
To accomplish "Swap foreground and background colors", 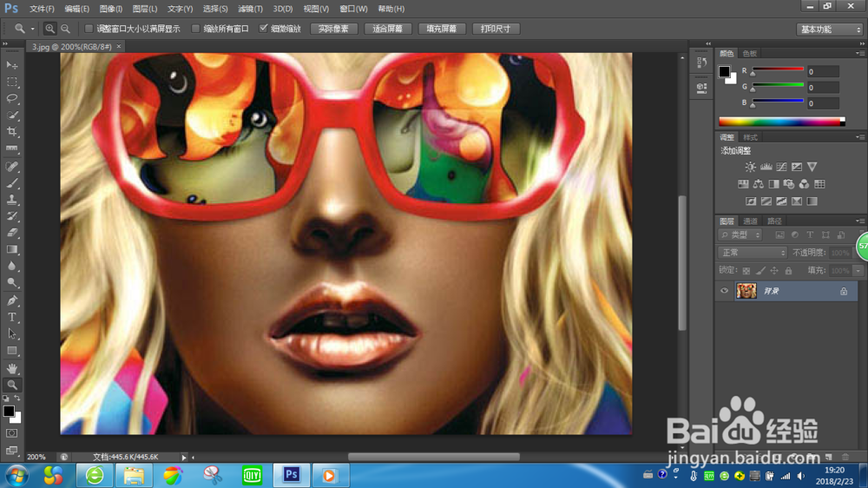I will tap(17, 399).
